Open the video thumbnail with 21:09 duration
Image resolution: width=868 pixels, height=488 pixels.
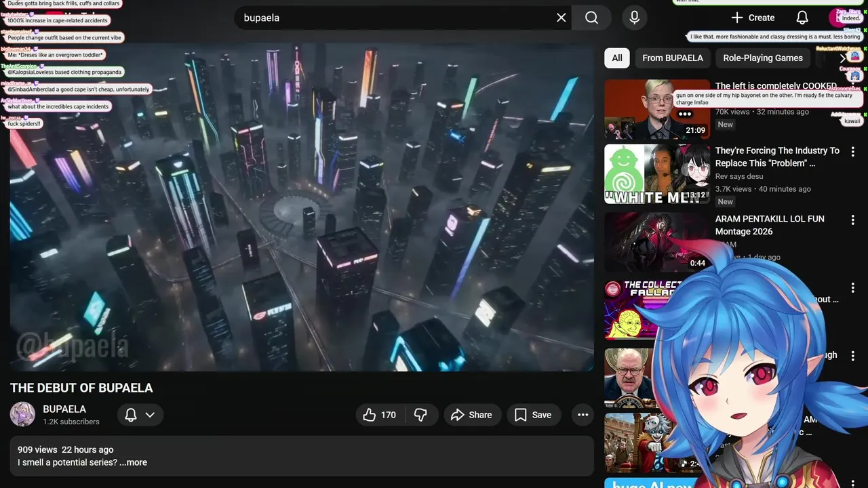(x=657, y=109)
